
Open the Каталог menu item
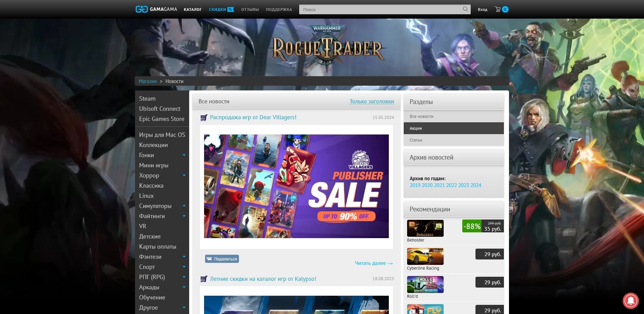point(193,9)
